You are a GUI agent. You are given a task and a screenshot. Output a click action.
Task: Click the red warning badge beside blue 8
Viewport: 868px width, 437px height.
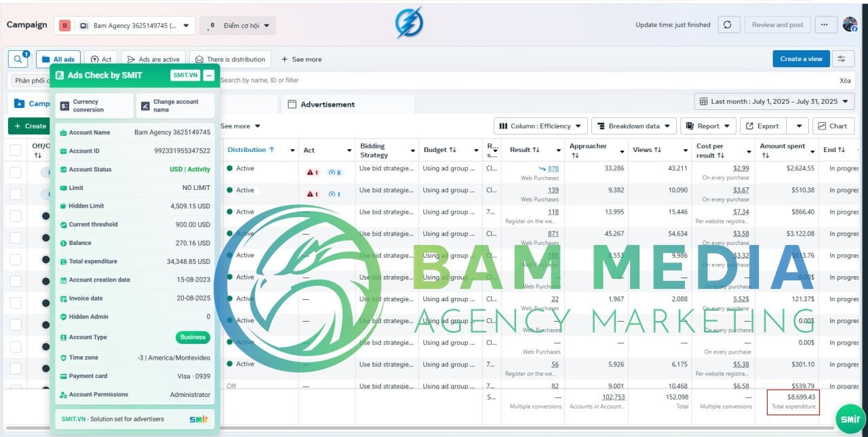pos(313,172)
